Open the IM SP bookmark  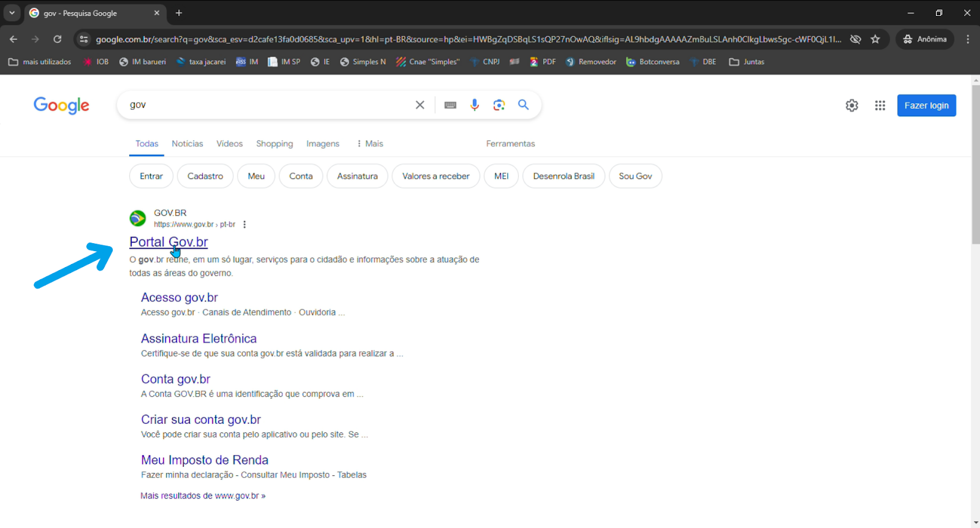tap(284, 62)
